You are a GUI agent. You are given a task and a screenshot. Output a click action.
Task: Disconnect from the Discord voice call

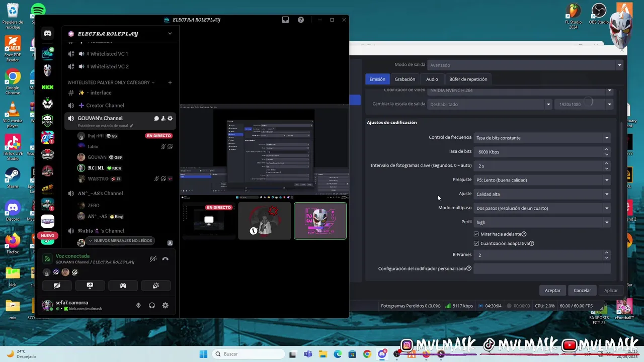166,259
